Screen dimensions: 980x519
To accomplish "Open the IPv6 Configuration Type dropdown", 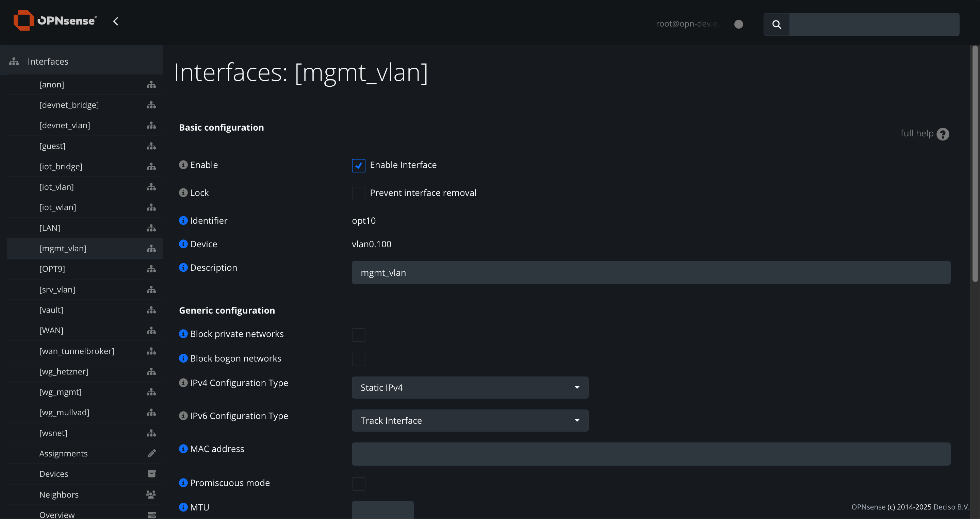I will click(x=470, y=420).
